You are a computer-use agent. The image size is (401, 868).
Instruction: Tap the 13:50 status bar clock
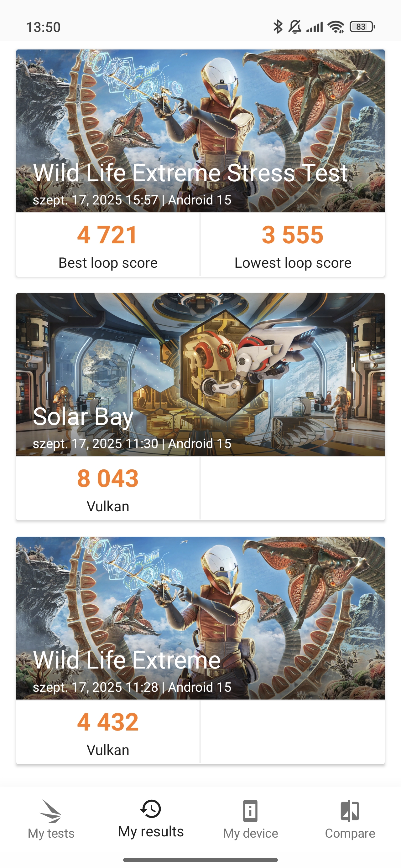pos(43,27)
